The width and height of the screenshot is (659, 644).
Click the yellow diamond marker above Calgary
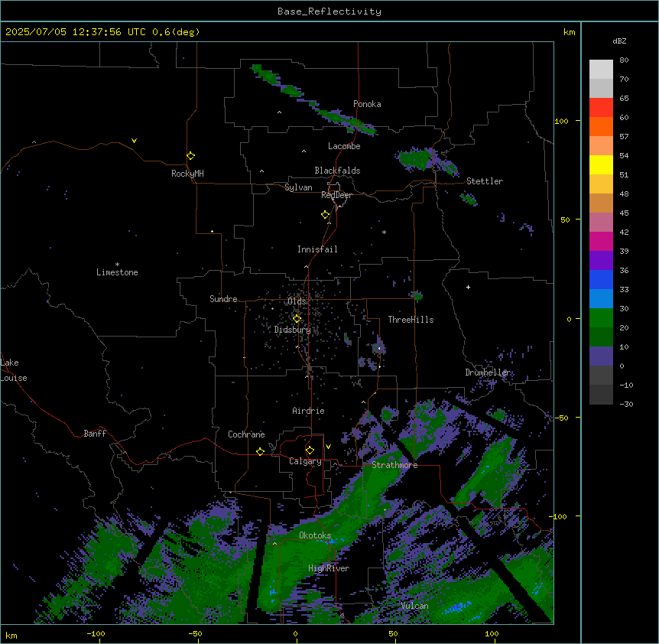[310, 450]
